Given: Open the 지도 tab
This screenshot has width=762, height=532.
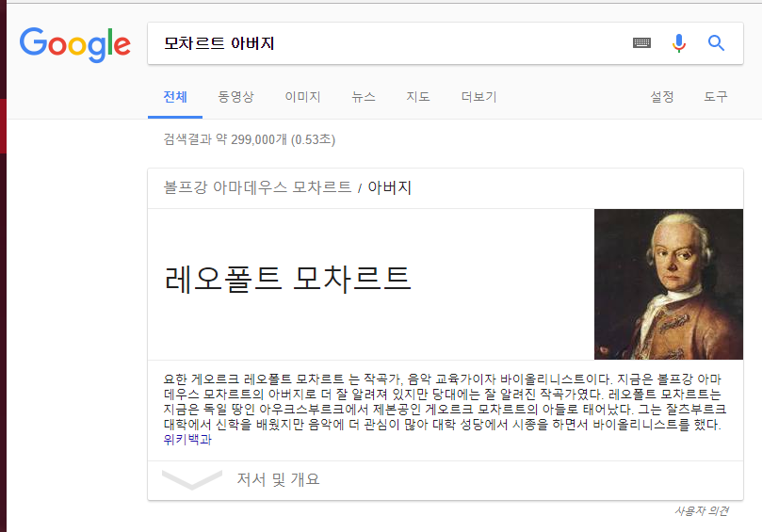Looking at the screenshot, I should (418, 97).
